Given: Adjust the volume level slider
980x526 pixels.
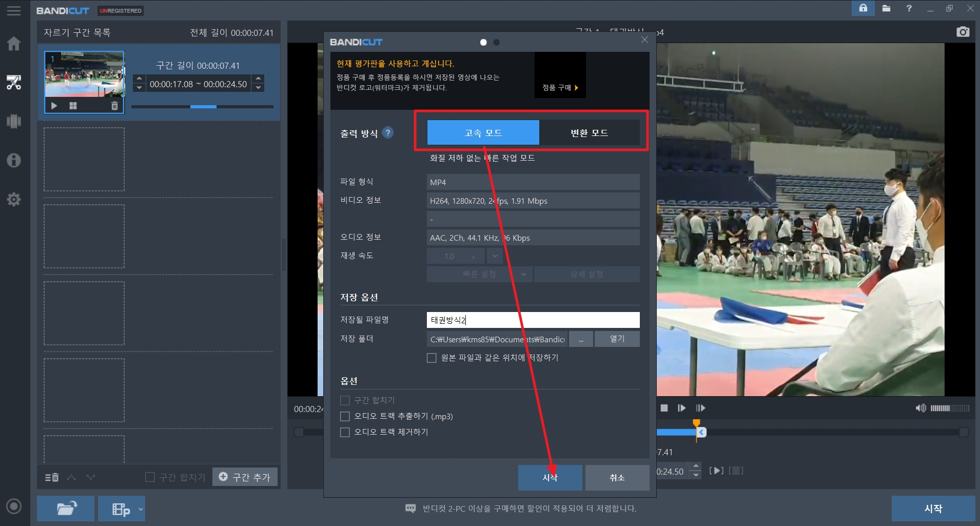Looking at the screenshot, I should [x=950, y=408].
